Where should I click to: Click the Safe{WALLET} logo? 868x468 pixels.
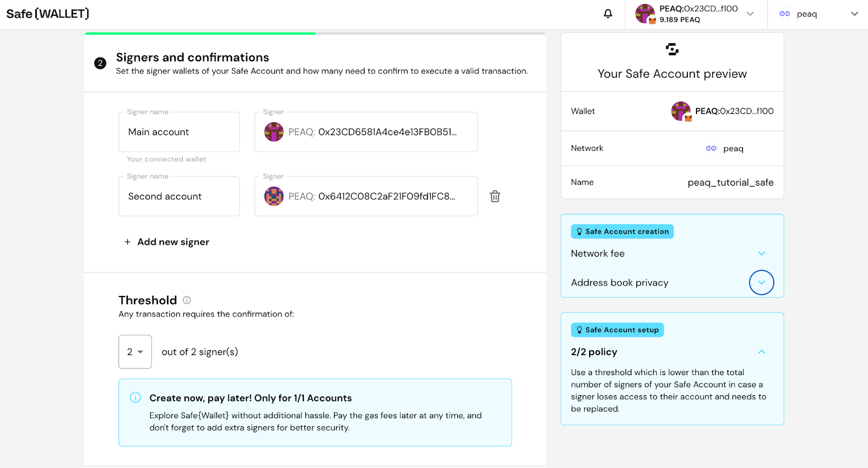[48, 14]
